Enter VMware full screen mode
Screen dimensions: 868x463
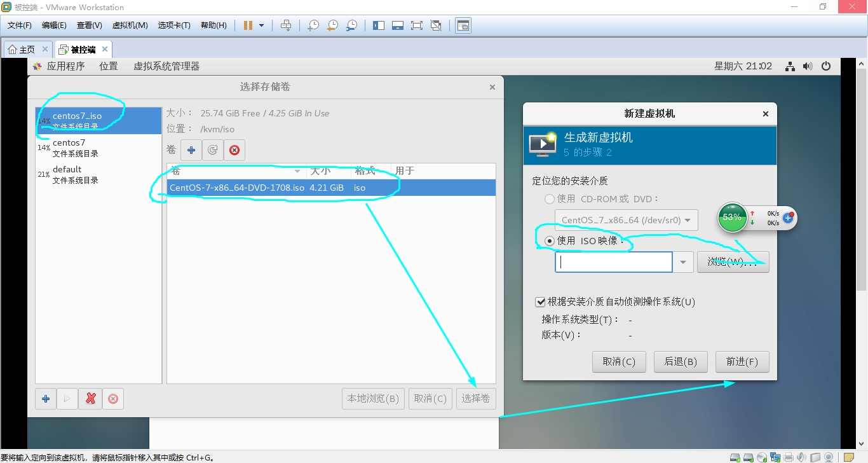pyautogui.click(x=417, y=25)
